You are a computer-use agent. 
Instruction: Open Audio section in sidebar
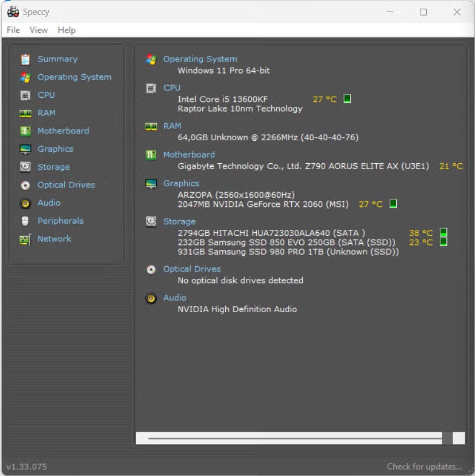(49, 203)
